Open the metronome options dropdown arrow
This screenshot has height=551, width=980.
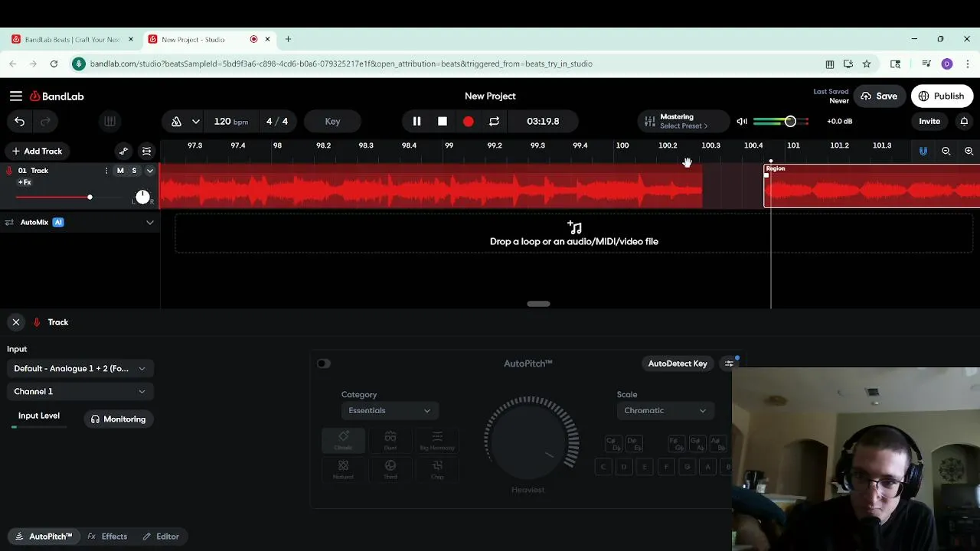196,121
